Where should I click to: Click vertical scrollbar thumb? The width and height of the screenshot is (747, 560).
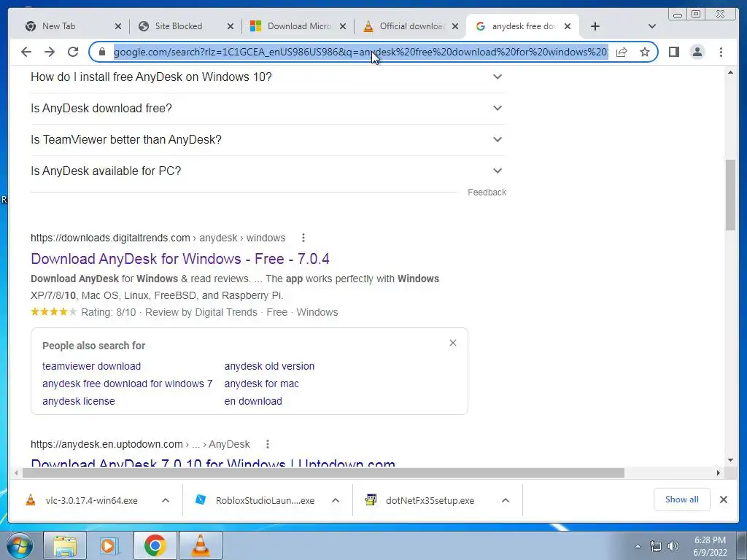click(x=730, y=195)
